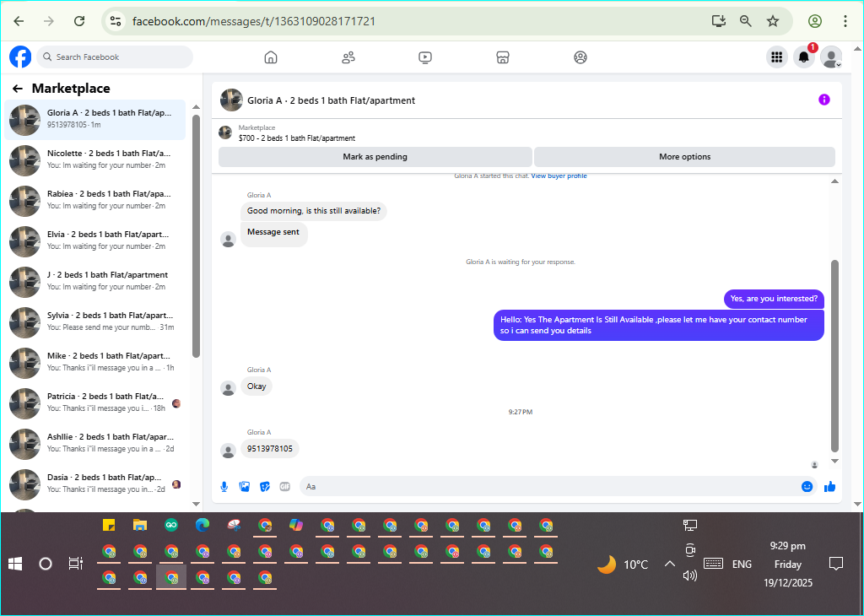Choose a GIF icon
Viewport: 864px width, 616px height.
click(x=285, y=487)
